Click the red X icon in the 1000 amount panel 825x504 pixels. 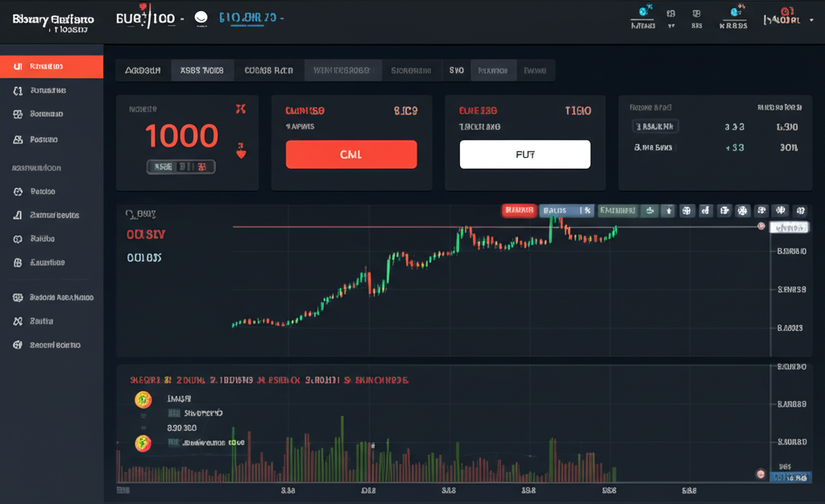[239, 109]
